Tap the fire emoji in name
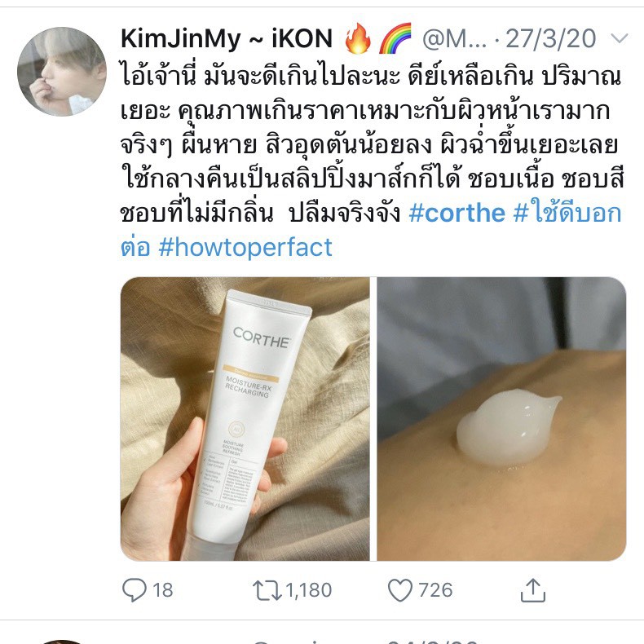This screenshot has width=644, height=644. click(x=358, y=38)
